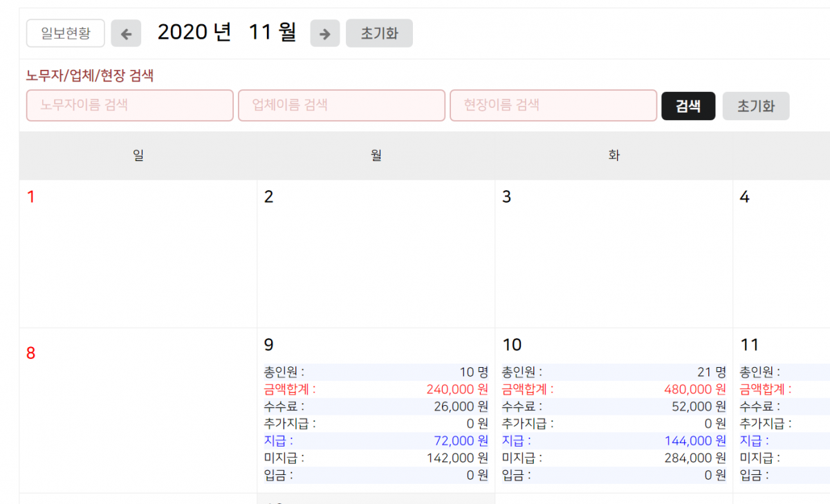This screenshot has width=830, height=504.
Task: Focus the 노무자이름 검색 input field
Action: pyautogui.click(x=130, y=105)
